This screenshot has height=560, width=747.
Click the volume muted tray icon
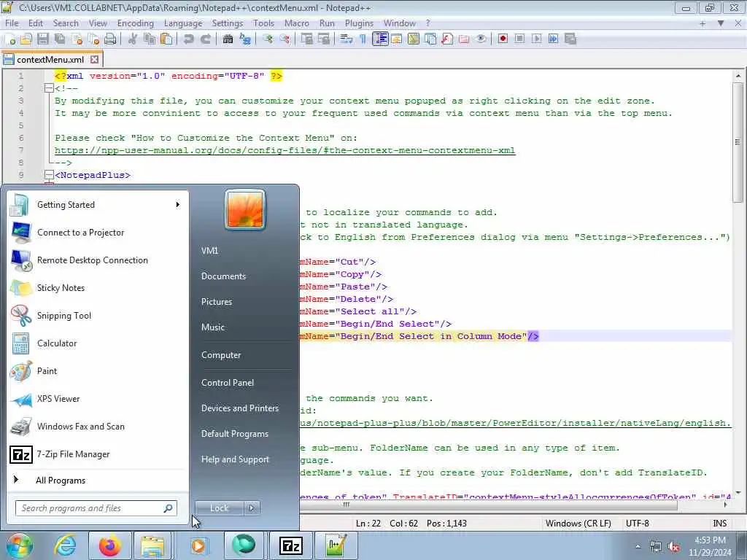click(x=673, y=547)
